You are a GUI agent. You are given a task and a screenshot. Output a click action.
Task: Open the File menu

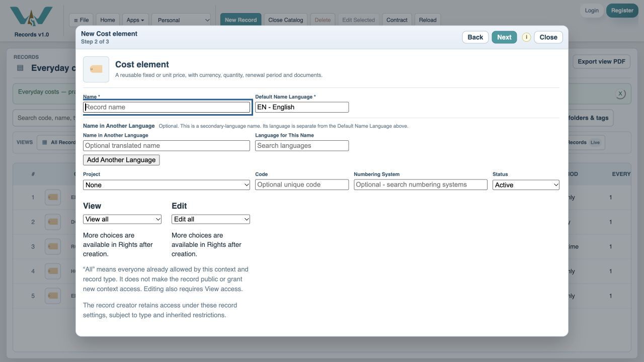tap(81, 20)
